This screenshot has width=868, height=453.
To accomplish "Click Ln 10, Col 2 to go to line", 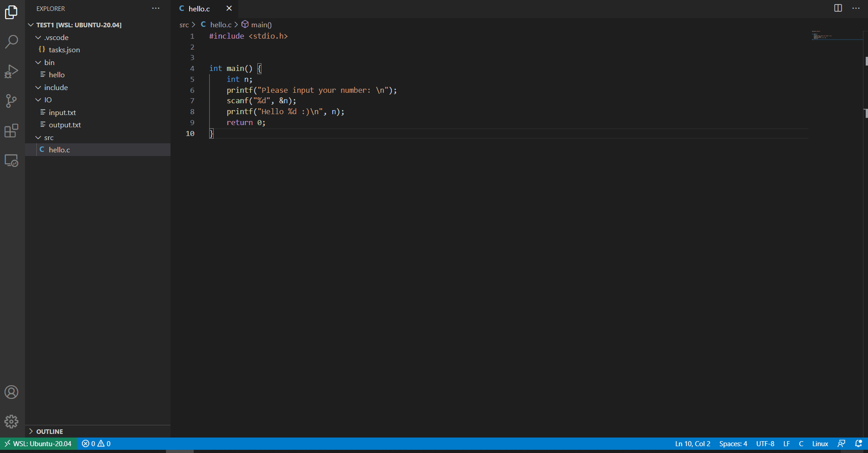I will pyautogui.click(x=692, y=443).
